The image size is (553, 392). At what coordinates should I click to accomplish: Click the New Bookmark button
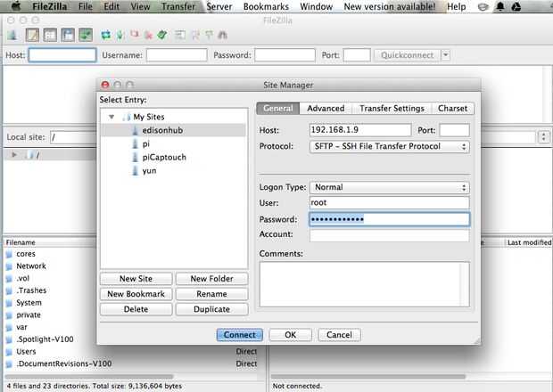[136, 294]
